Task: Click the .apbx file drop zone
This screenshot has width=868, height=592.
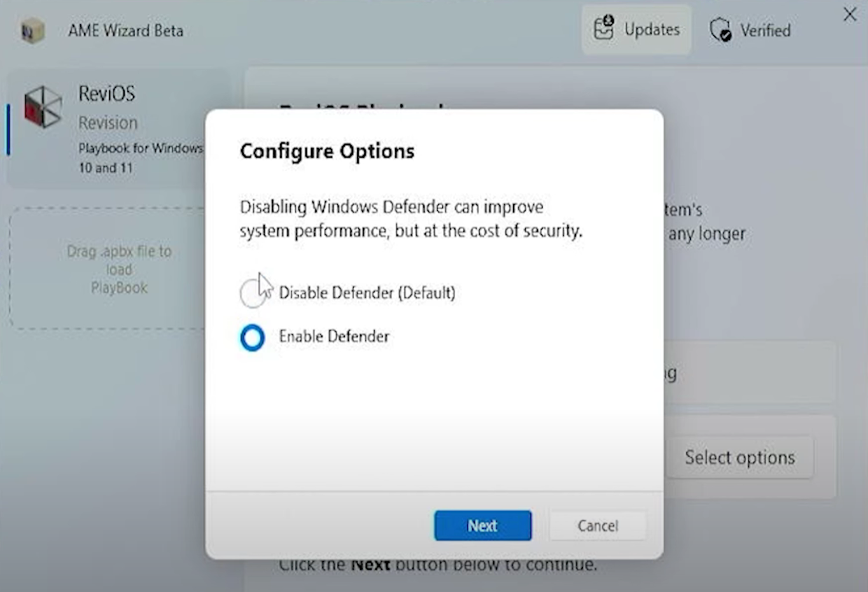Action: coord(119,269)
